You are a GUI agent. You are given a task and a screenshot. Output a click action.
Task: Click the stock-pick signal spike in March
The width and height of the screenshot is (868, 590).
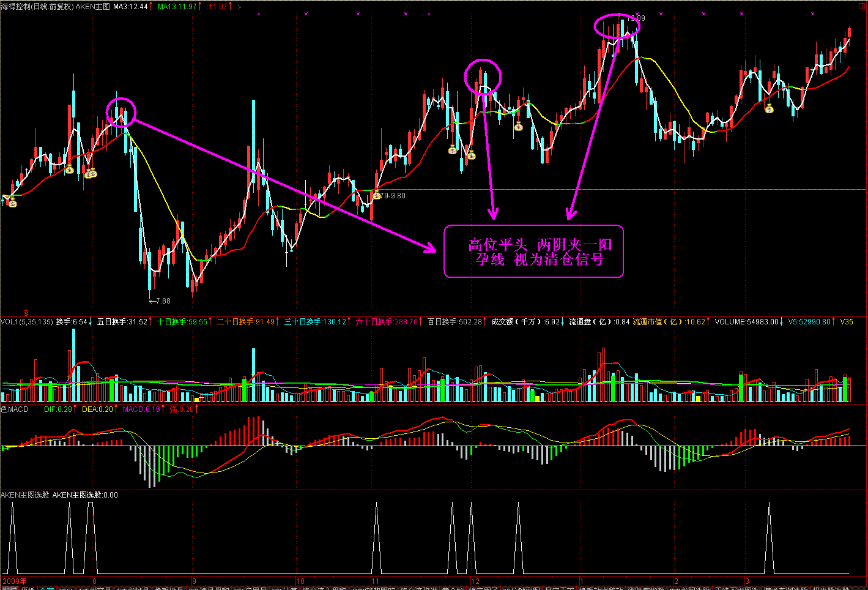click(770, 537)
